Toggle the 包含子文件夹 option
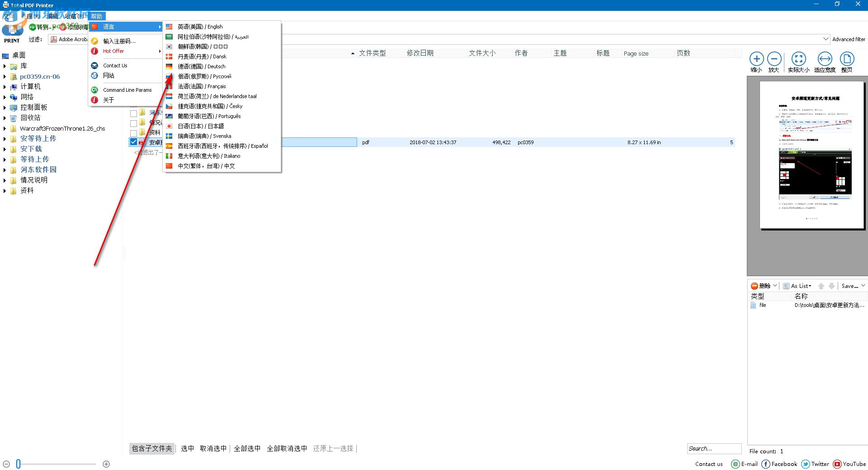 [151, 448]
